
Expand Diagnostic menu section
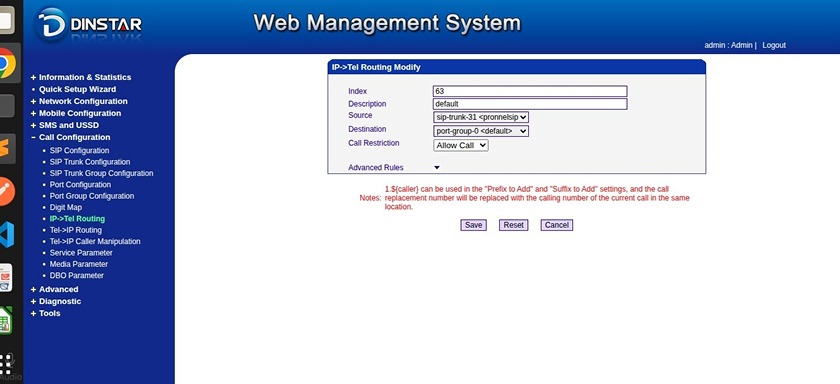pos(60,301)
